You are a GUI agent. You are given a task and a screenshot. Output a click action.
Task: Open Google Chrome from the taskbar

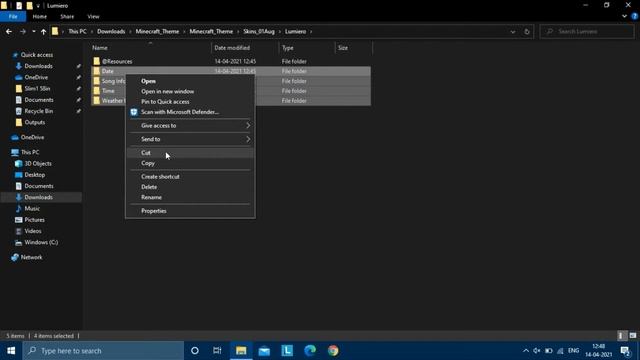pyautogui.click(x=333, y=351)
